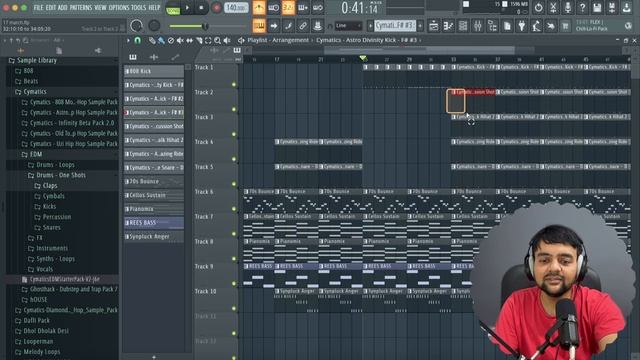Open the help question mark icon
The image size is (640, 360).
coord(582,7)
